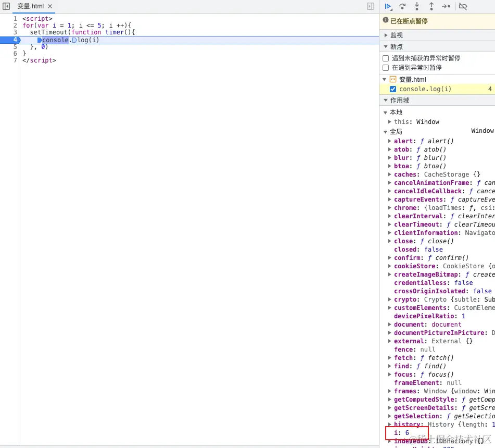
Task: Click the inline breakpoint marker before console
Action: [40, 40]
